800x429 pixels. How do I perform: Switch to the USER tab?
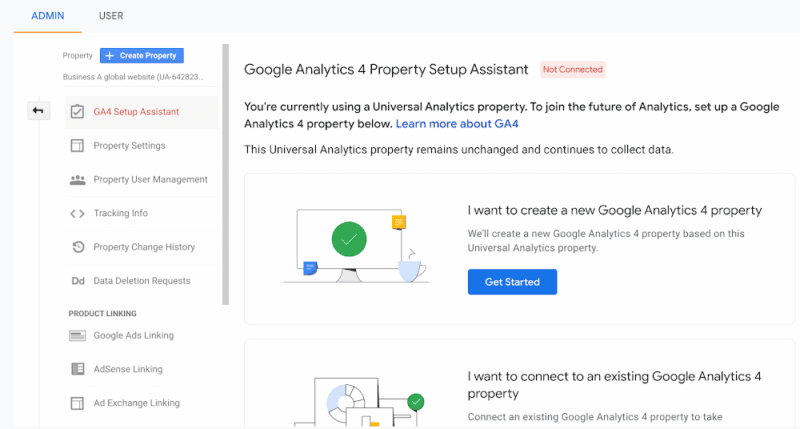pos(111,16)
